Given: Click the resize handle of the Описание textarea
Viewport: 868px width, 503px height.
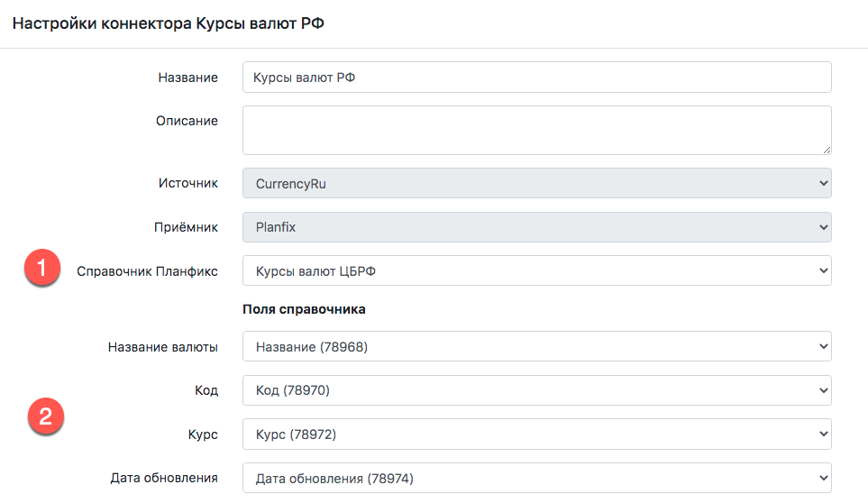Looking at the screenshot, I should pyautogui.click(x=826, y=149).
